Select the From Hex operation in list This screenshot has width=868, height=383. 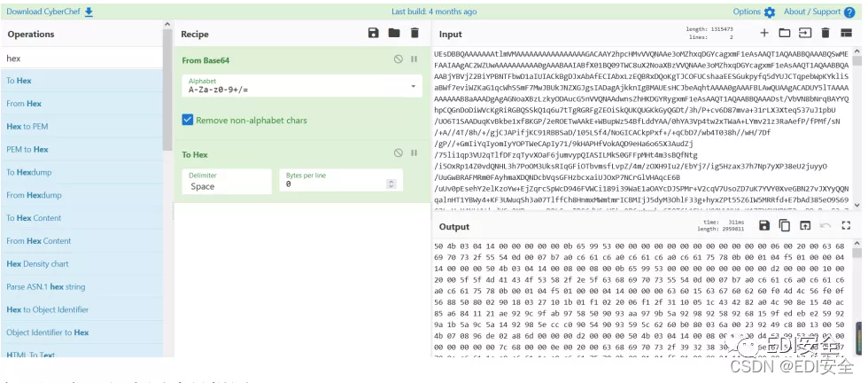tap(81, 104)
